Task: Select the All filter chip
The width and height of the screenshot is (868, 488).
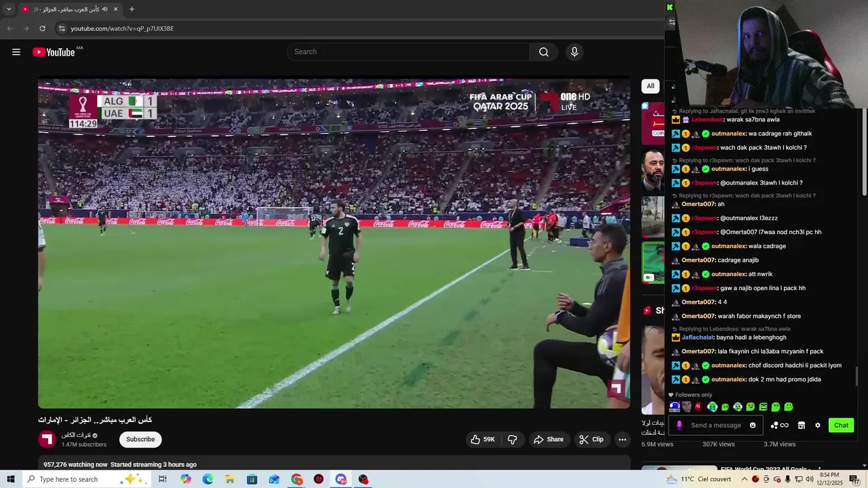Action: pyautogui.click(x=650, y=86)
